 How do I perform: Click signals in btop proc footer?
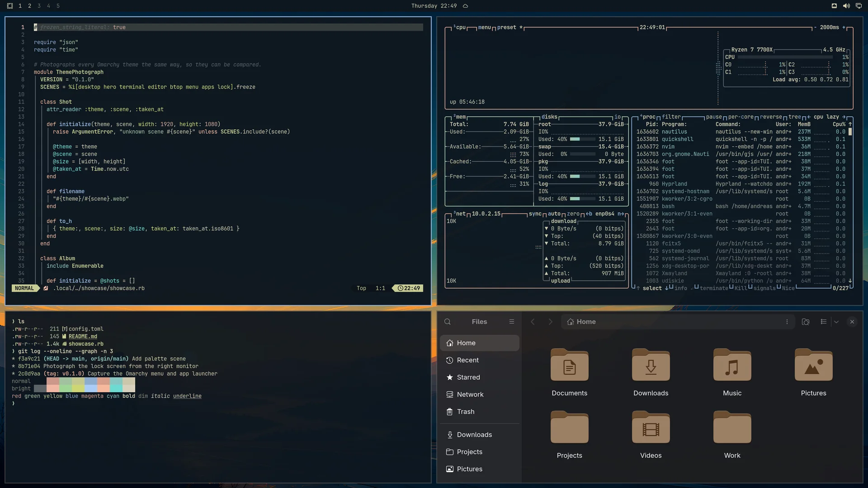pyautogui.click(x=764, y=288)
